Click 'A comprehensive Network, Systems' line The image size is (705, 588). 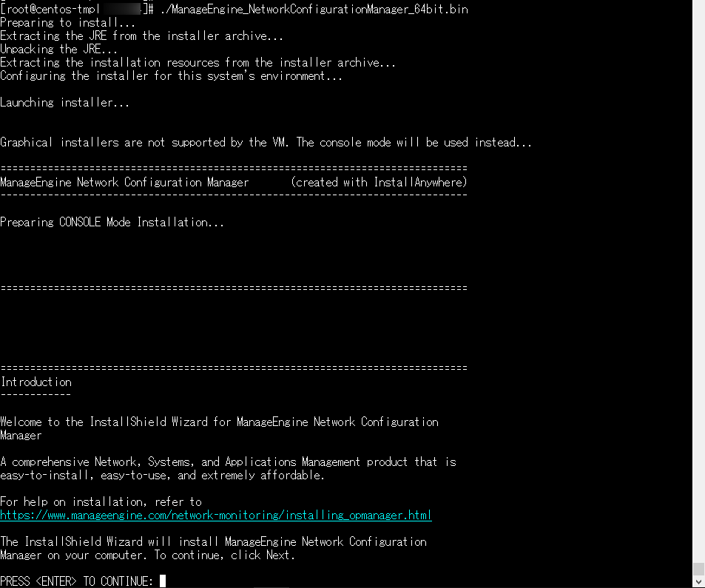[228, 462]
